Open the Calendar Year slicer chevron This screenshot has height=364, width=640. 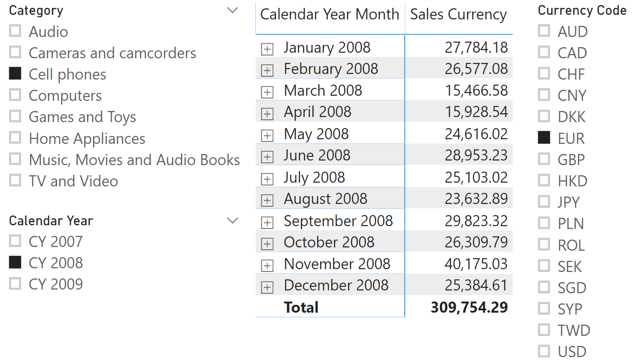coord(233,221)
